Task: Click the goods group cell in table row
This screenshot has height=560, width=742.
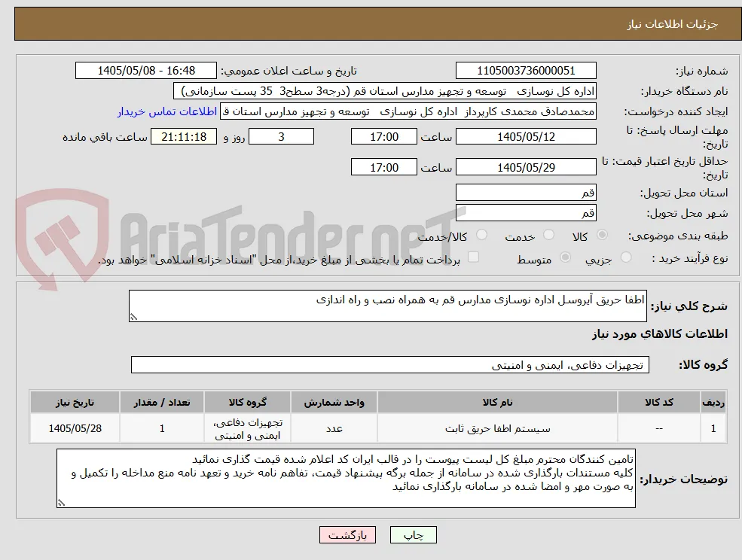Action: [x=248, y=428]
